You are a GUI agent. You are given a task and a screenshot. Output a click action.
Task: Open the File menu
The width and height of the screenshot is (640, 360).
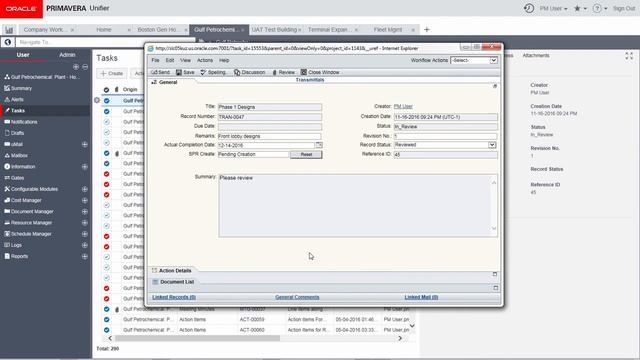(x=156, y=60)
